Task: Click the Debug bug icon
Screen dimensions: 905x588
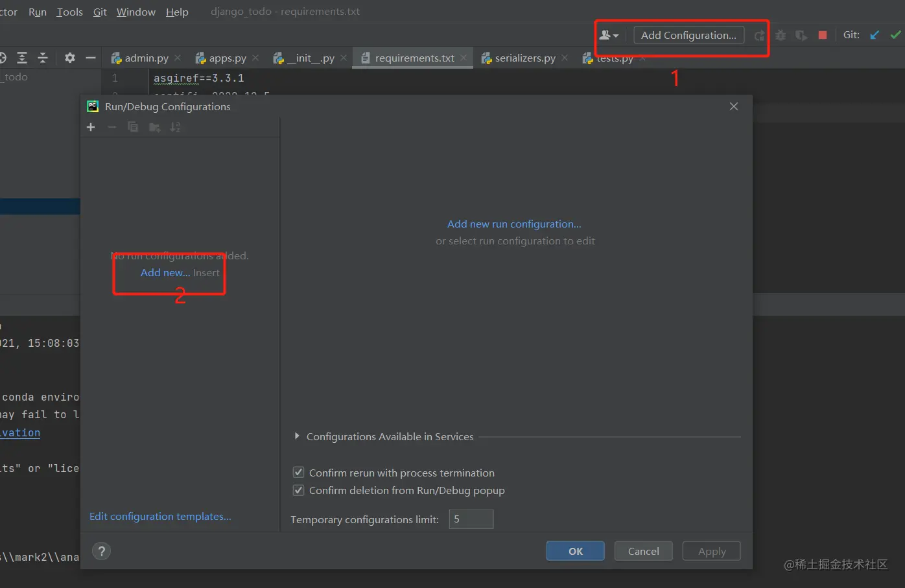Action: click(x=781, y=36)
